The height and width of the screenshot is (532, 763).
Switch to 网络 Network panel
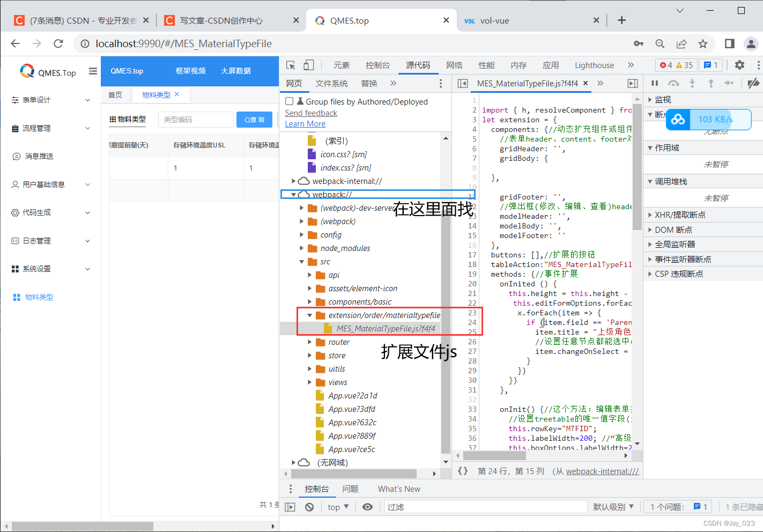tap(454, 65)
